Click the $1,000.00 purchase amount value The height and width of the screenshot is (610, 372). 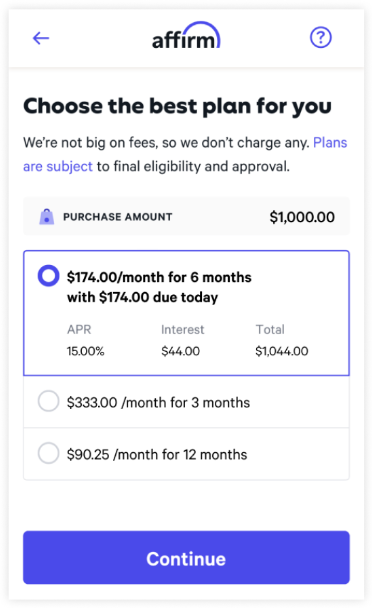click(x=302, y=217)
